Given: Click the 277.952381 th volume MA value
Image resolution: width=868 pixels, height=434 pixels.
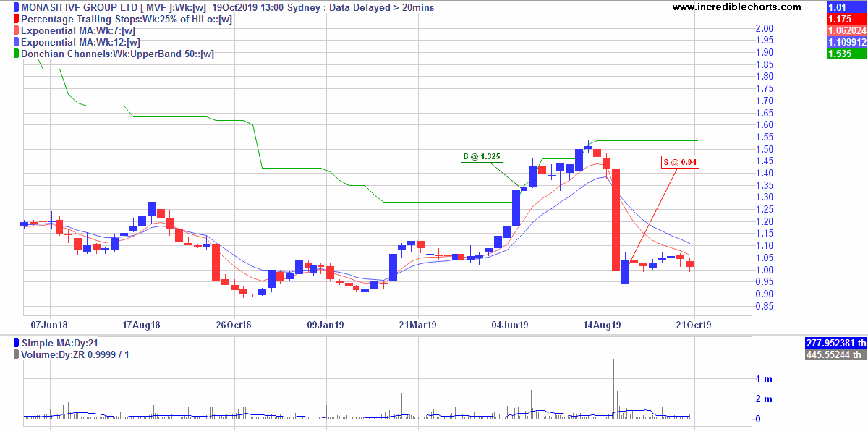Looking at the screenshot, I should 835,343.
